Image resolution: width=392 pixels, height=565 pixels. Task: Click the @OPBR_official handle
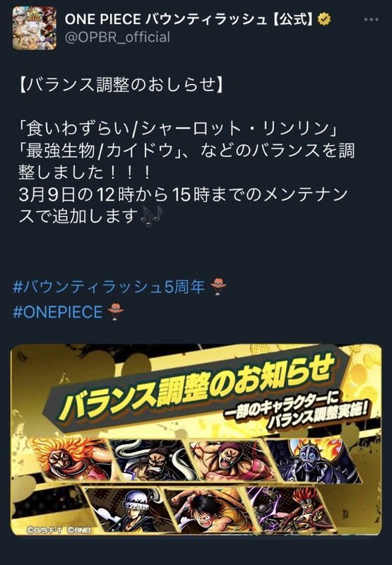coord(117,37)
